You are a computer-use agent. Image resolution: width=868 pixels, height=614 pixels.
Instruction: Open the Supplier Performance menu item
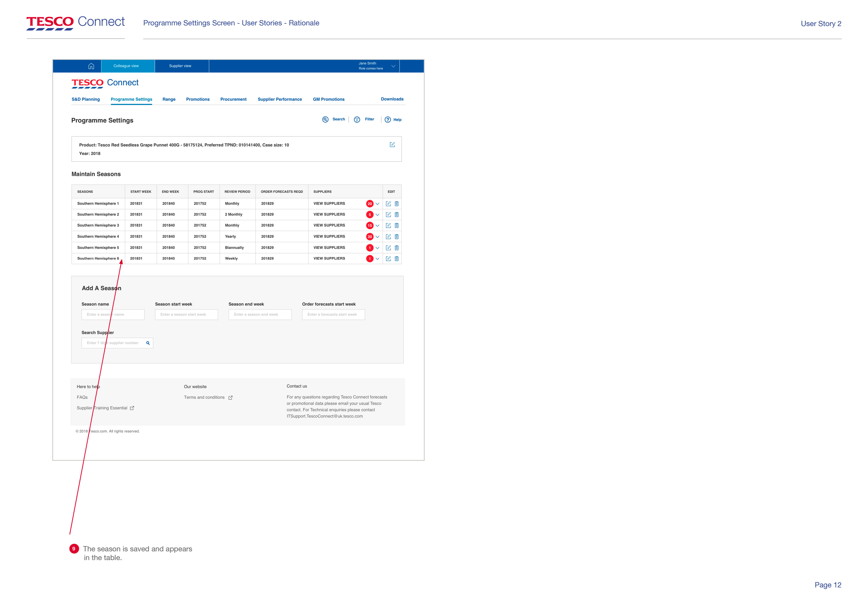280,99
